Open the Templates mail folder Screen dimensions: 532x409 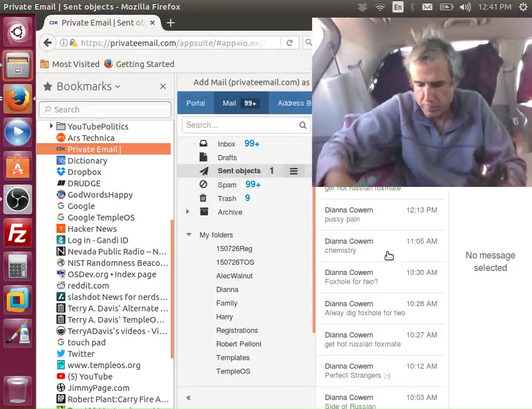click(x=233, y=358)
